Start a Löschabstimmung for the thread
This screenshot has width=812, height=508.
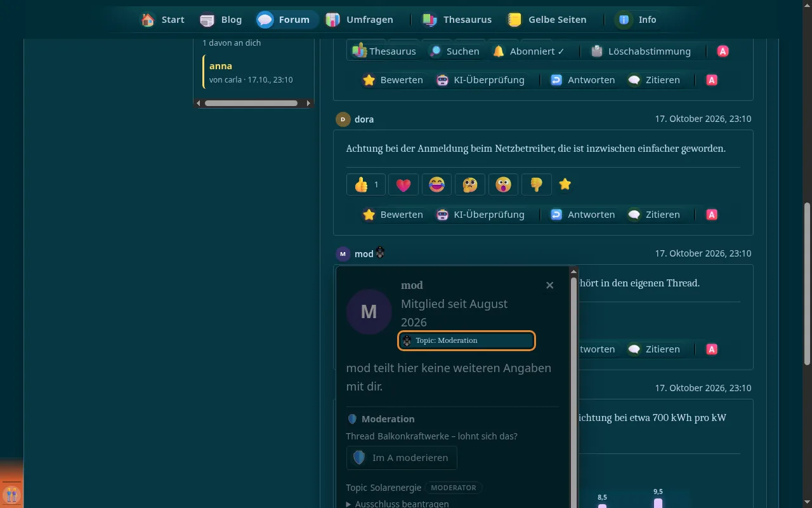[640, 51]
